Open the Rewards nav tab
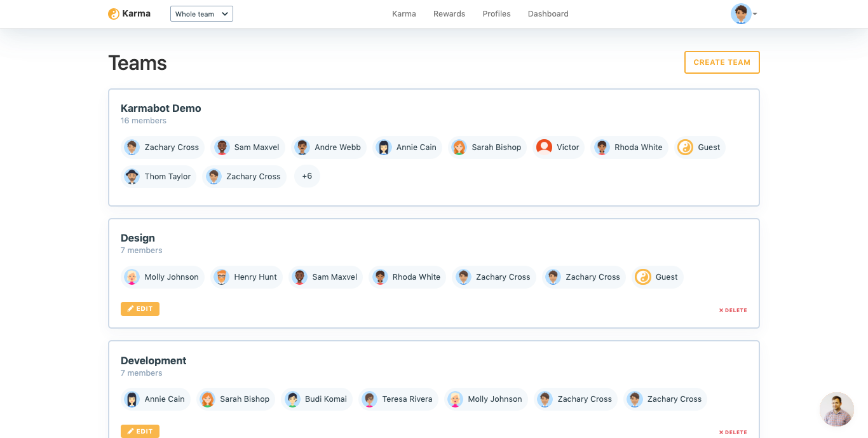This screenshot has width=868, height=438. (x=449, y=14)
